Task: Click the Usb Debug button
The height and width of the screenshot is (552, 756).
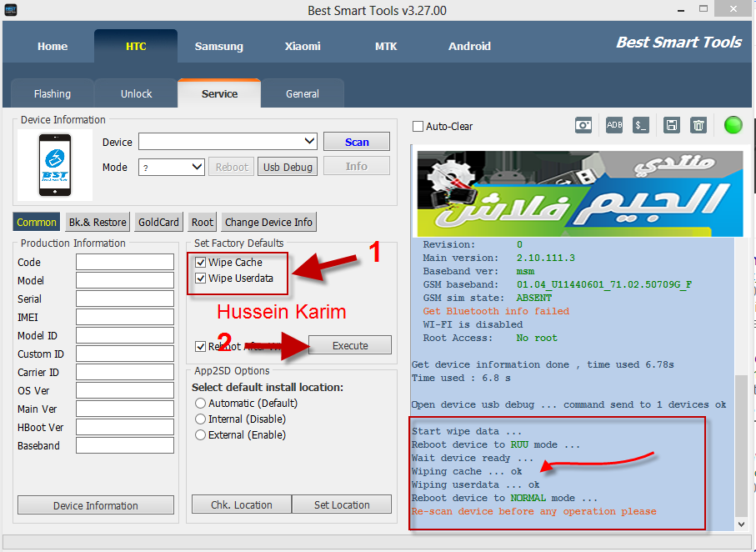Action: 288,167
